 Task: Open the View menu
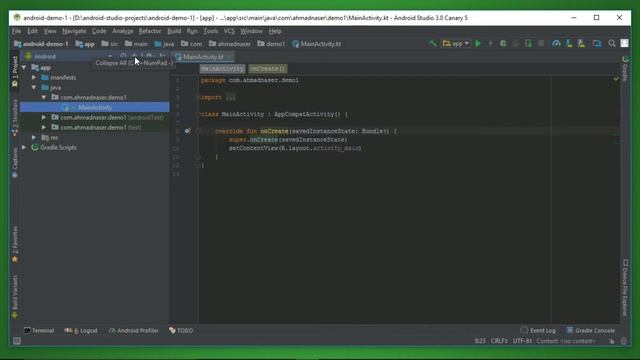point(50,31)
